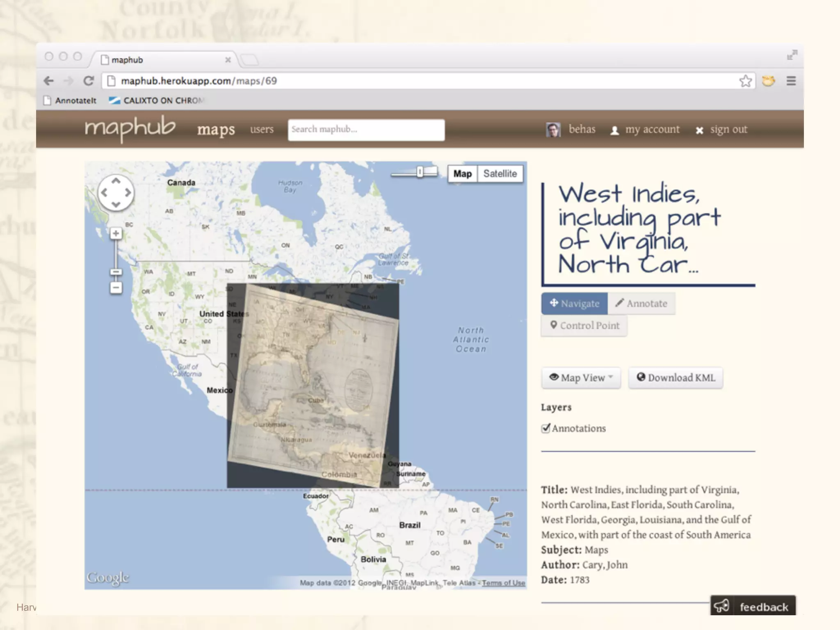
Task: Toggle the Annotations layer checkbox
Action: (546, 428)
